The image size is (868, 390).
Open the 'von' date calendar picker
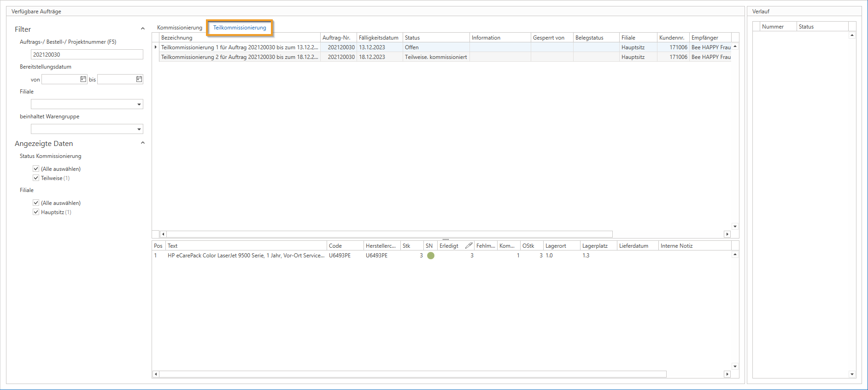tap(83, 79)
